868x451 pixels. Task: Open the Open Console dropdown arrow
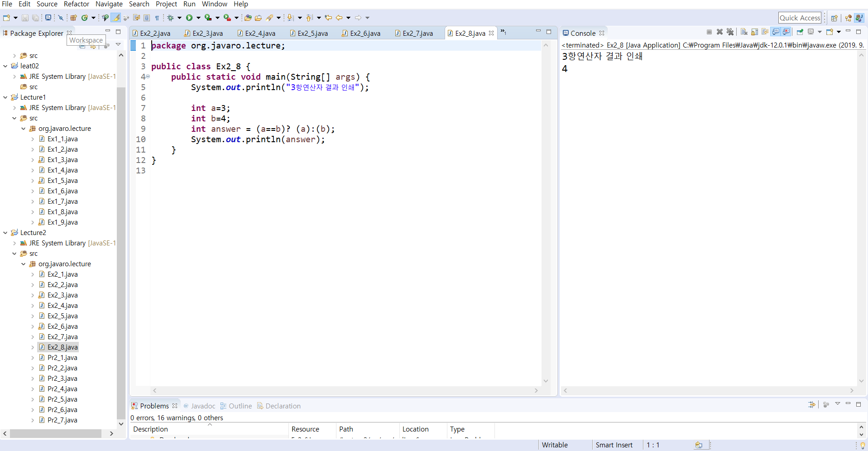click(x=839, y=32)
